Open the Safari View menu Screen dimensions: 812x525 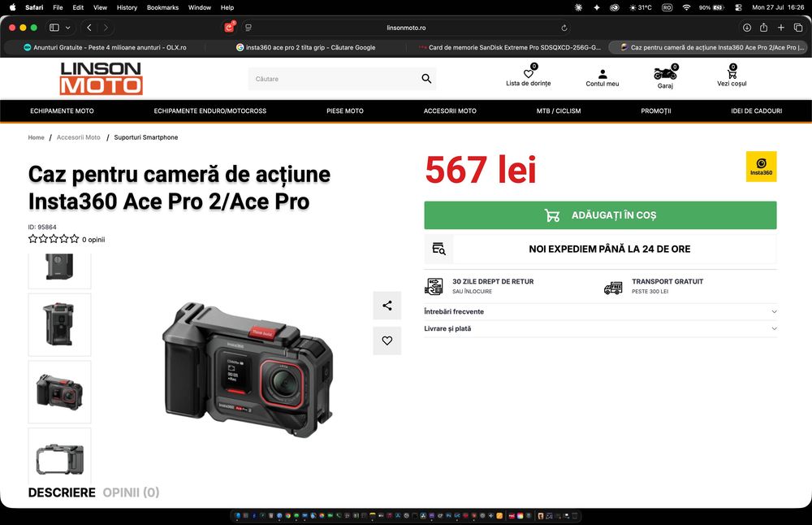click(x=100, y=7)
